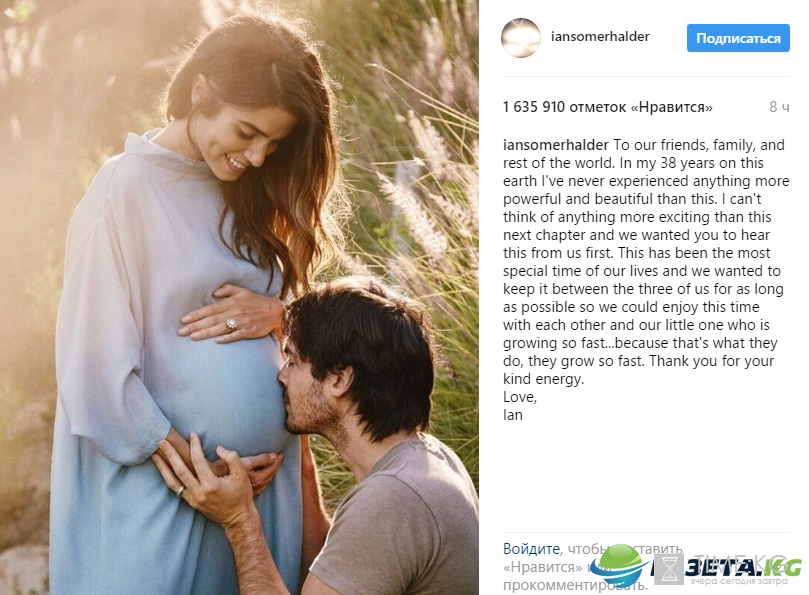Click the «Нравится» word in login prompt

[542, 567]
